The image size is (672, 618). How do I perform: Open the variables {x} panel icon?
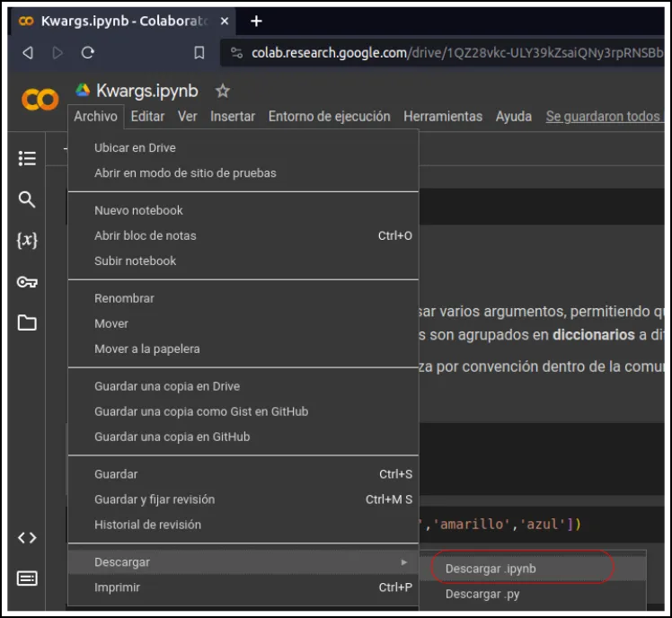click(x=27, y=240)
